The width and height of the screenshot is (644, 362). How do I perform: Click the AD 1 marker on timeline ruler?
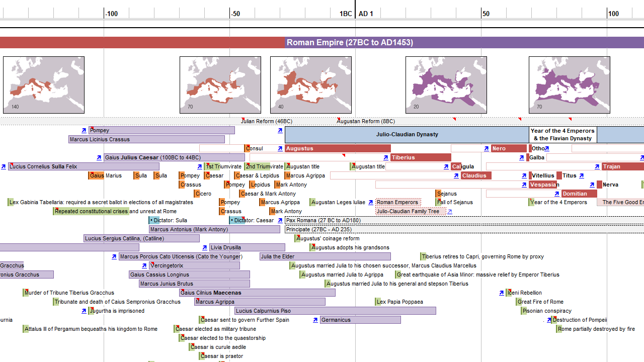[366, 14]
